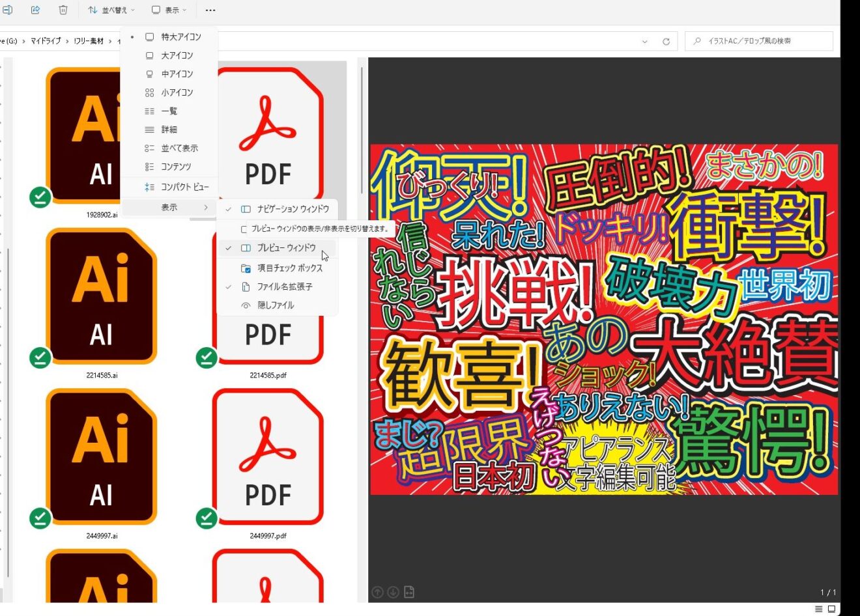Go to next page in the PDF preview
860x616 pixels.
[394, 592]
